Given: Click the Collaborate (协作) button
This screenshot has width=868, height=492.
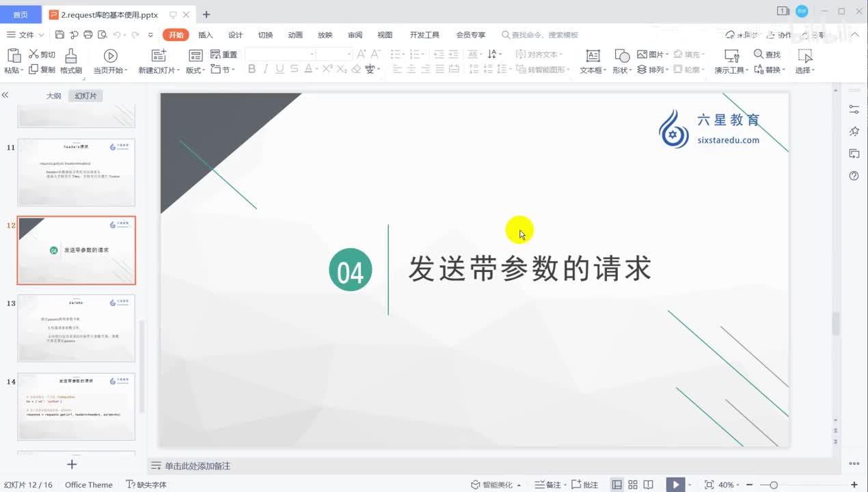Looking at the screenshot, I should 778,35.
